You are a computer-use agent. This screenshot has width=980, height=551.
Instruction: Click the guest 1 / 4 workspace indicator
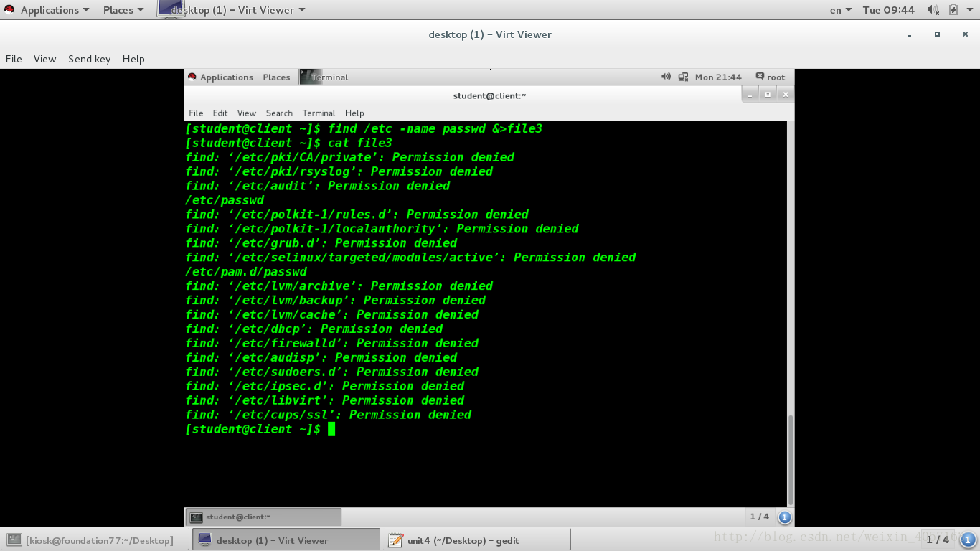(x=759, y=517)
